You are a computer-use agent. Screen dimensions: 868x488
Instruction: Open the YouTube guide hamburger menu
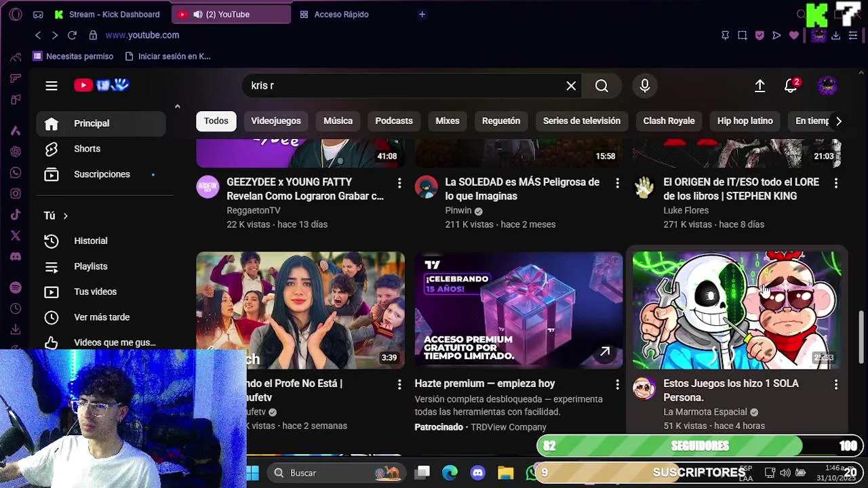pyautogui.click(x=52, y=85)
